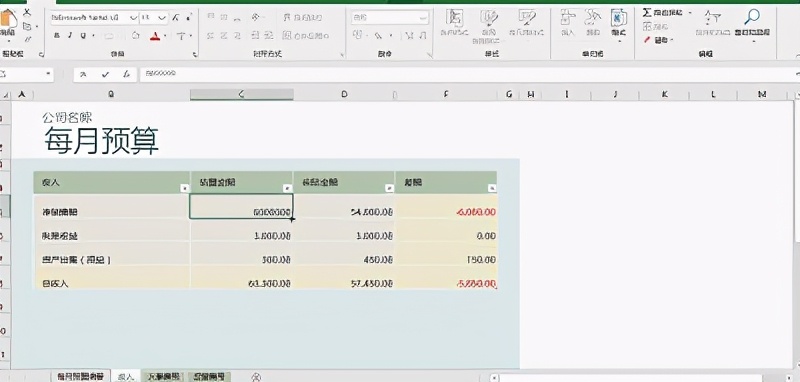Open the font size dropdown

162,18
